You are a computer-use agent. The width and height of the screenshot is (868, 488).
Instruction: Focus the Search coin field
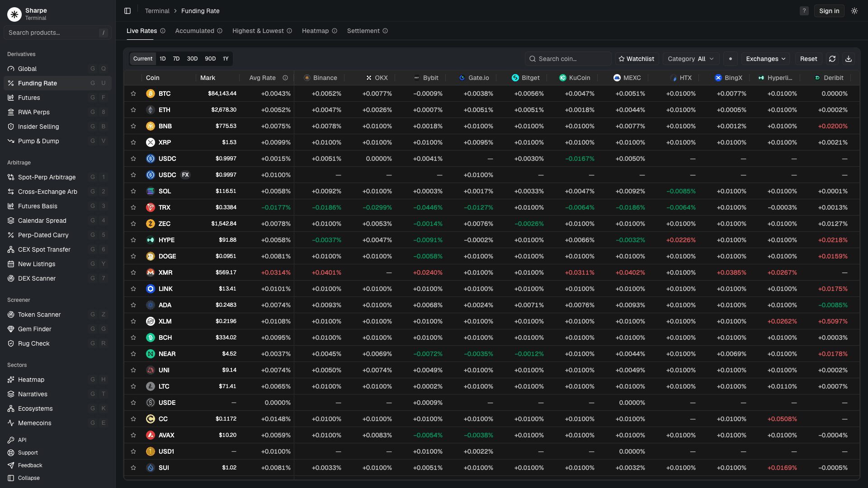coord(568,59)
